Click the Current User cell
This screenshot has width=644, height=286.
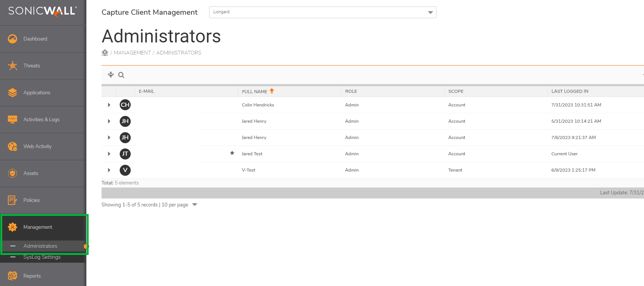pyautogui.click(x=564, y=154)
